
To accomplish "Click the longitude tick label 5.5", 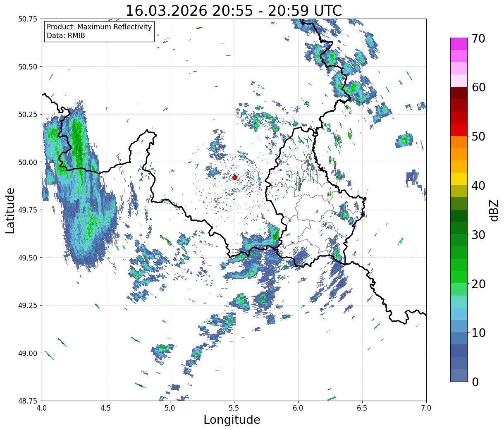I will pos(234,408).
